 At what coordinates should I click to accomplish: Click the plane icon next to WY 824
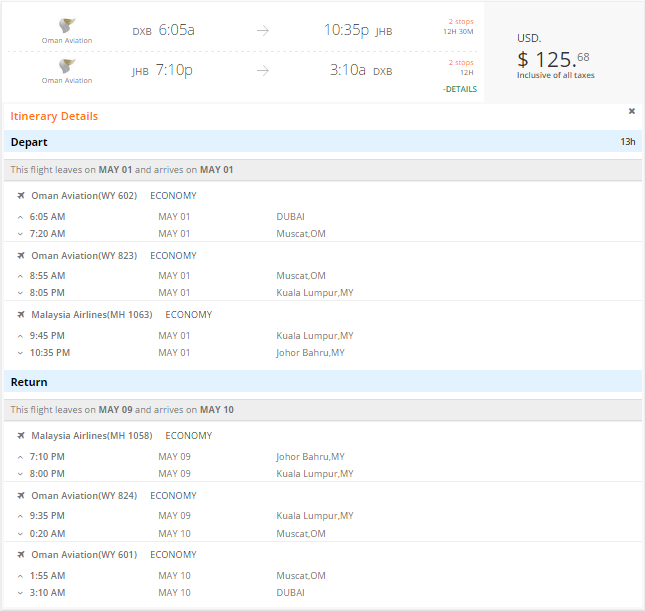click(21, 496)
